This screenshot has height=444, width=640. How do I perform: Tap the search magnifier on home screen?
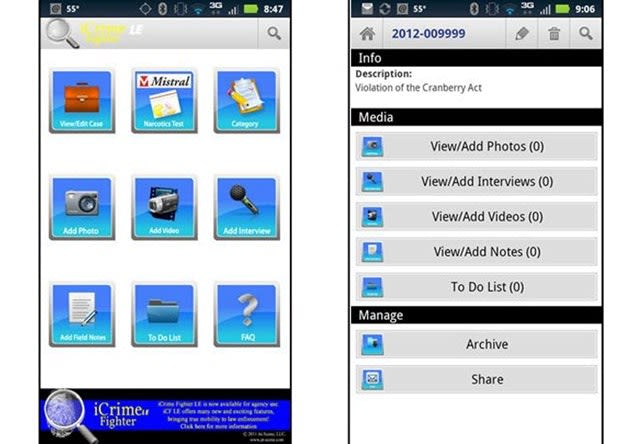(x=273, y=33)
